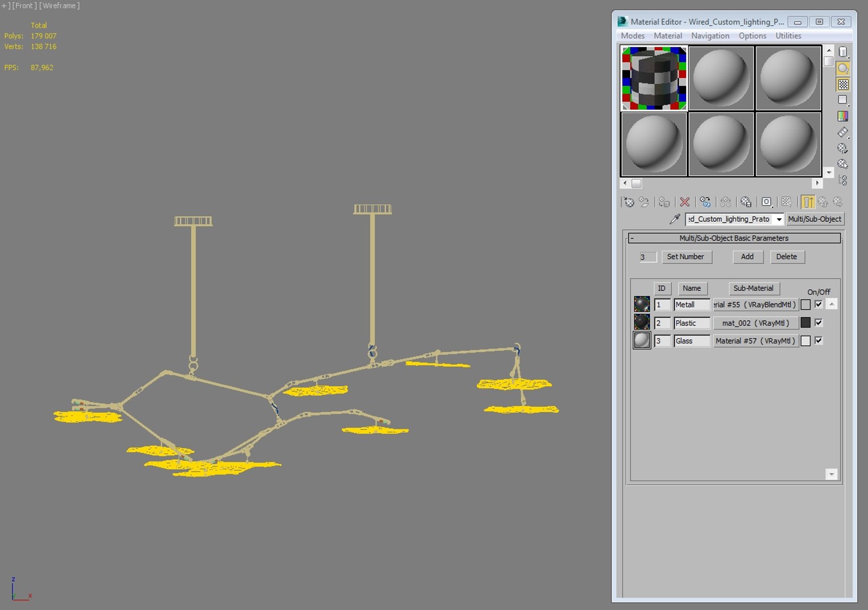Click the Select by Material icon

(x=843, y=164)
